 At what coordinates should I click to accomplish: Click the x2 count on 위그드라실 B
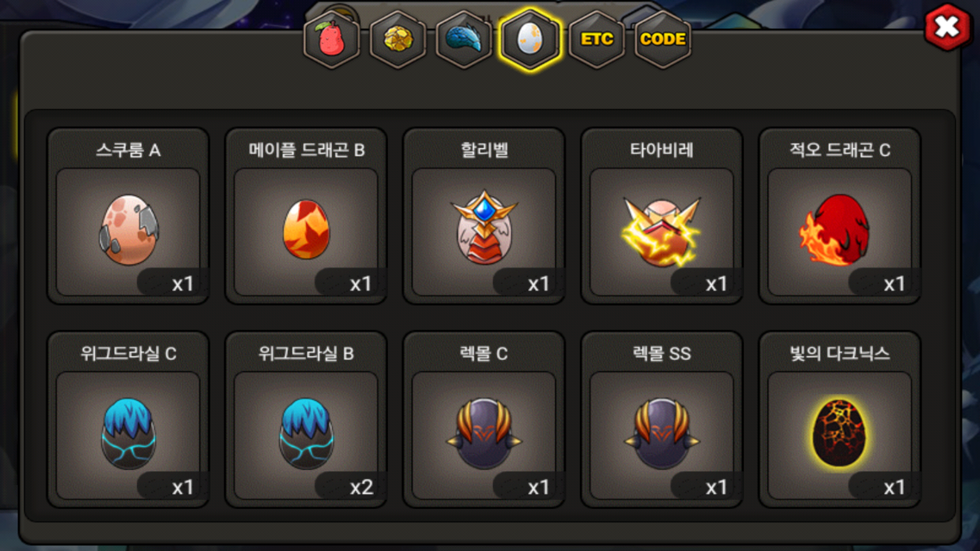pos(361,487)
